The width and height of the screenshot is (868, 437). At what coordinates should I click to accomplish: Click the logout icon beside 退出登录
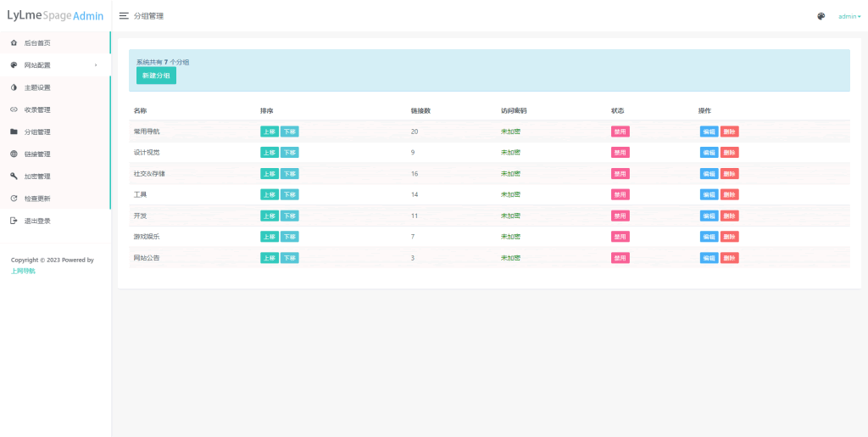click(14, 221)
